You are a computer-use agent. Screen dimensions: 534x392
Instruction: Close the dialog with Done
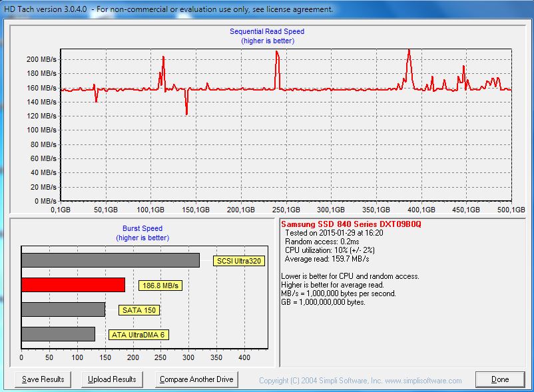tap(500, 379)
